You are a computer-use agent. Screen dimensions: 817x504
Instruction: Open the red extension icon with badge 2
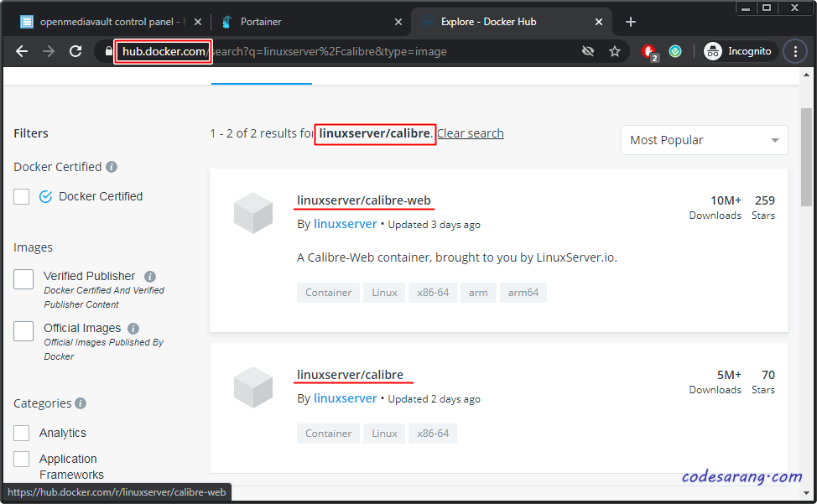649,52
